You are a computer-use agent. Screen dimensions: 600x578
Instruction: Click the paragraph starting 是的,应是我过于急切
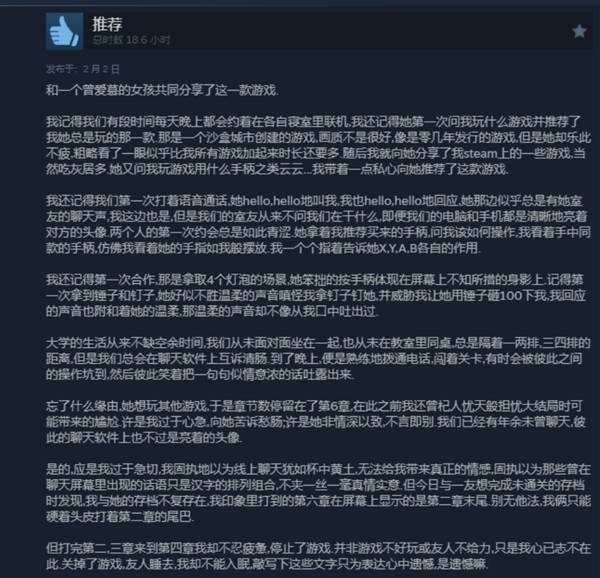[x=318, y=493]
